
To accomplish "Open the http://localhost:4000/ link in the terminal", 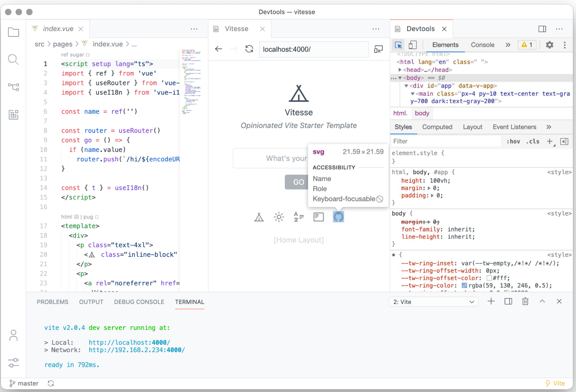I will (129, 343).
